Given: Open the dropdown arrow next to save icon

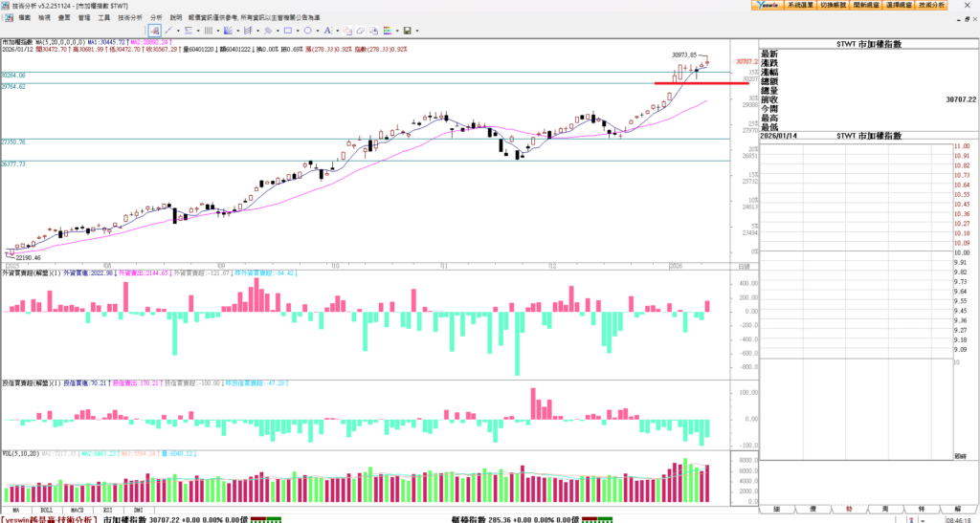Looking at the screenshot, I should (x=417, y=31).
